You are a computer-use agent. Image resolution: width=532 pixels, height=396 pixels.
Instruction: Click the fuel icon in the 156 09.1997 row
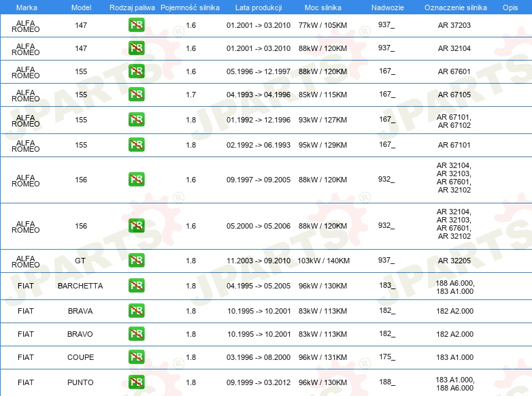136,180
